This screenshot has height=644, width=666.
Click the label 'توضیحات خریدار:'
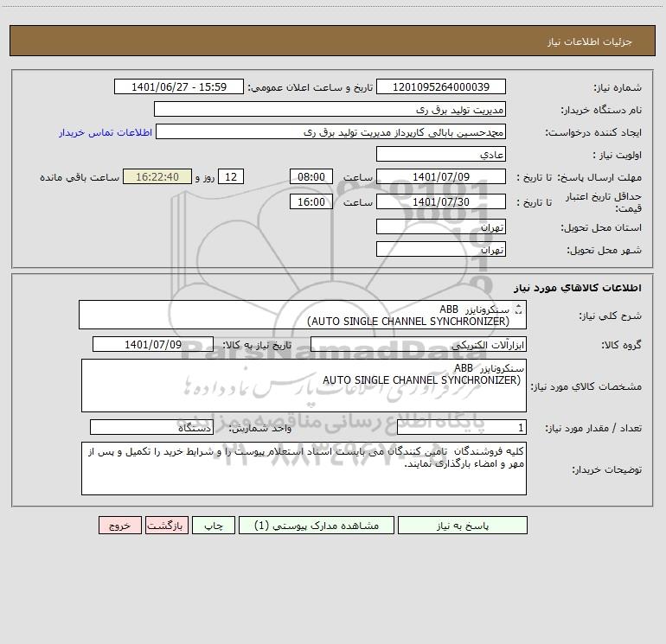point(606,469)
